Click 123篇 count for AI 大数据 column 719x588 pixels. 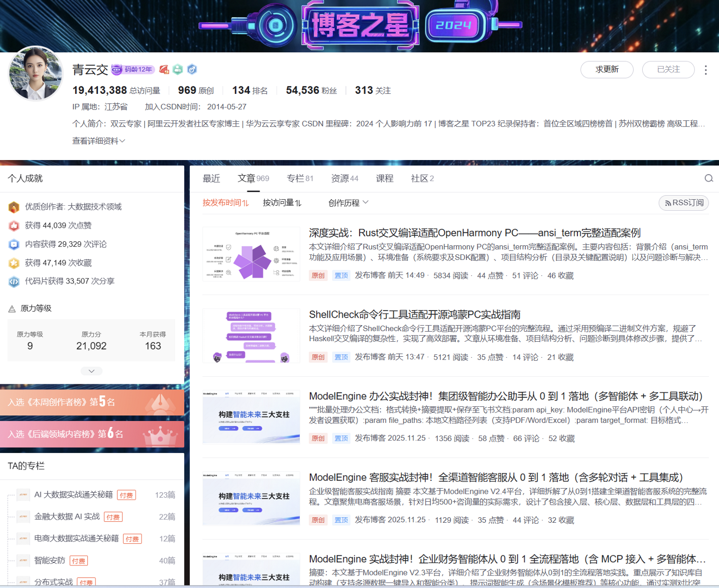pyautogui.click(x=165, y=495)
